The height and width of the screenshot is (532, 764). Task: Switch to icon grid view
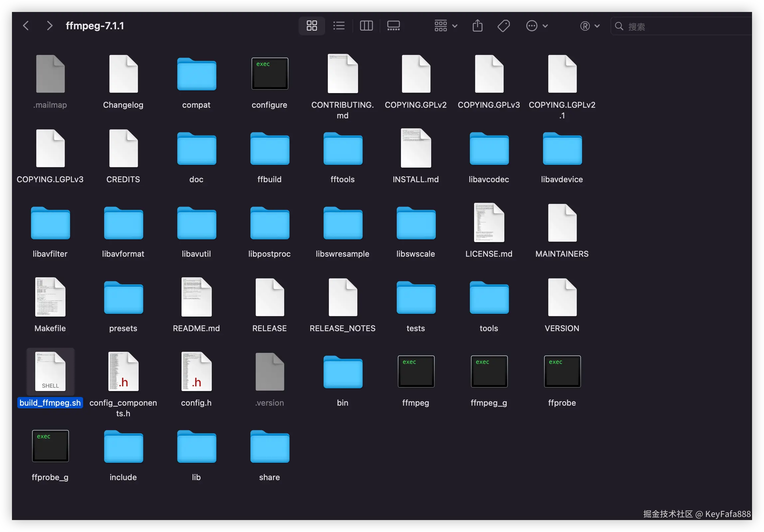click(x=312, y=26)
